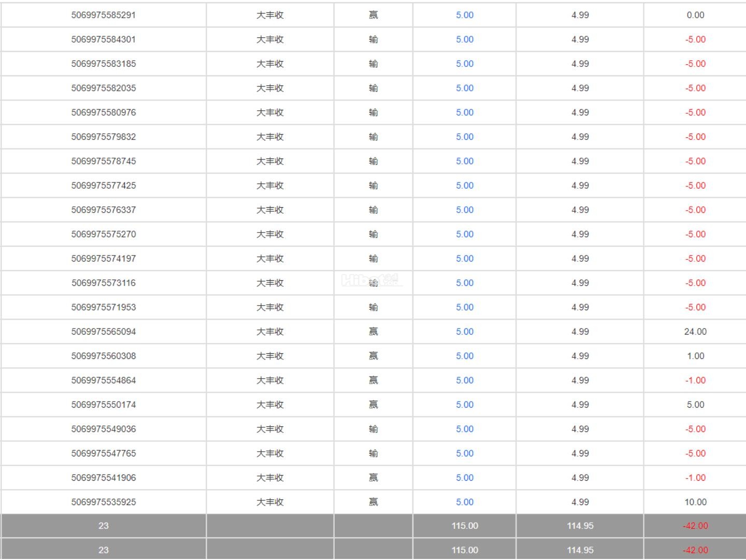Select order number 5069975584301
This screenshot has height=560, width=746.
point(104,39)
